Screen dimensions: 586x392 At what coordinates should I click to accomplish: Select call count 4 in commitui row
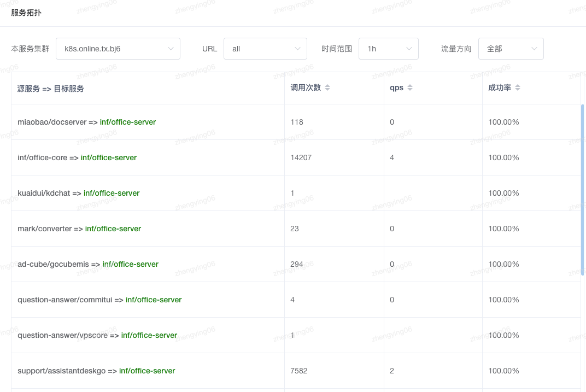coord(292,299)
